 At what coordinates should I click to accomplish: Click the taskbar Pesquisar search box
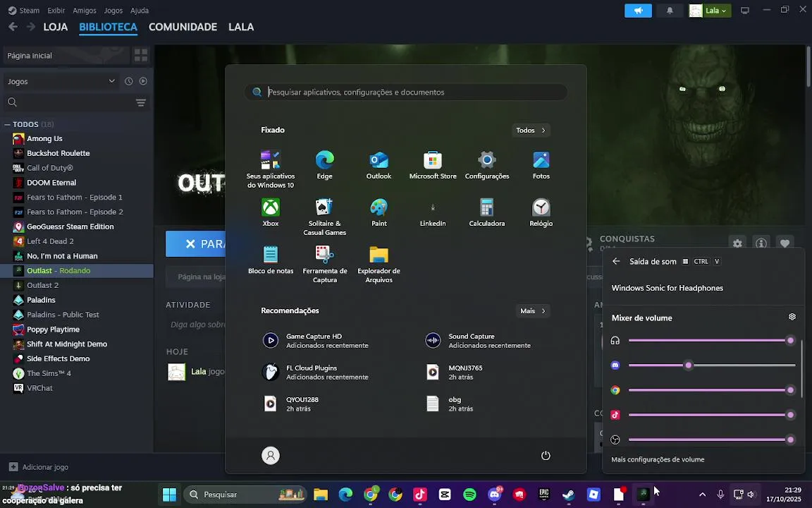[x=245, y=495]
